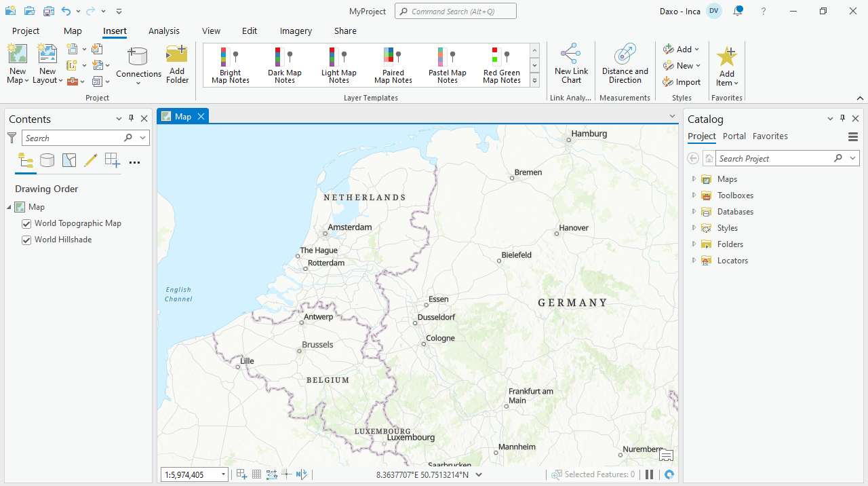Insert Bright Map Notes template
The image size is (868, 486).
(x=231, y=65)
